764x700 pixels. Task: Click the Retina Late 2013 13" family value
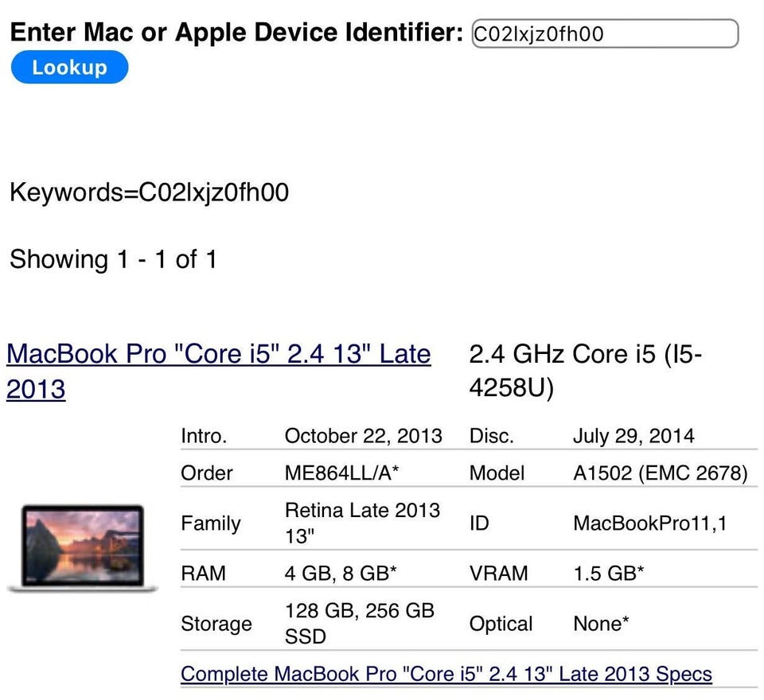click(362, 523)
